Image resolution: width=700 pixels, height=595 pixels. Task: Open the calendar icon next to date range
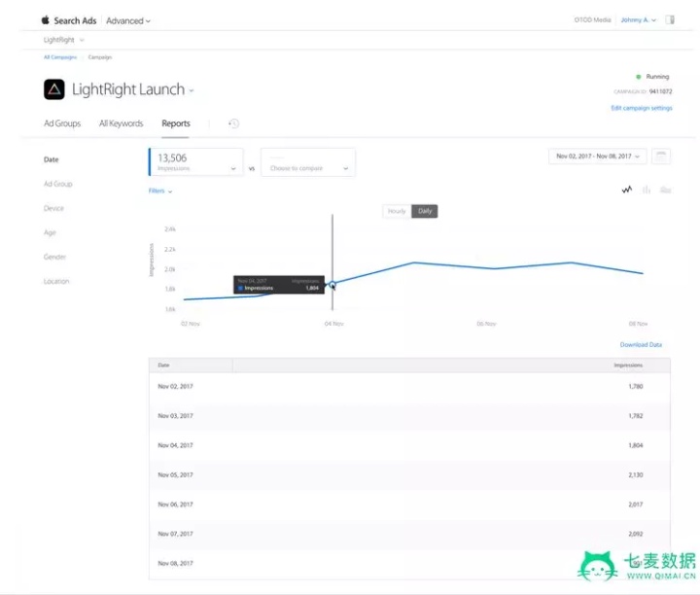click(661, 156)
